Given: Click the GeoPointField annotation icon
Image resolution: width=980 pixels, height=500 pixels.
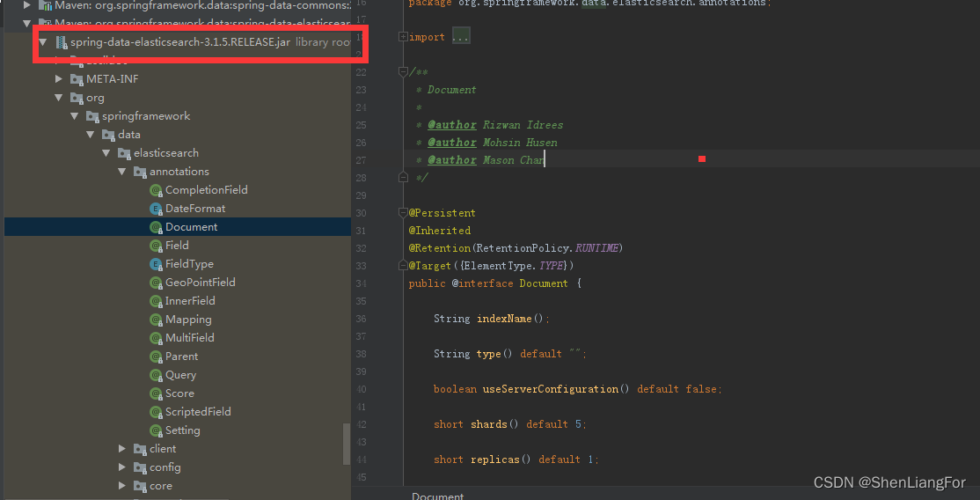Looking at the screenshot, I should coord(156,283).
